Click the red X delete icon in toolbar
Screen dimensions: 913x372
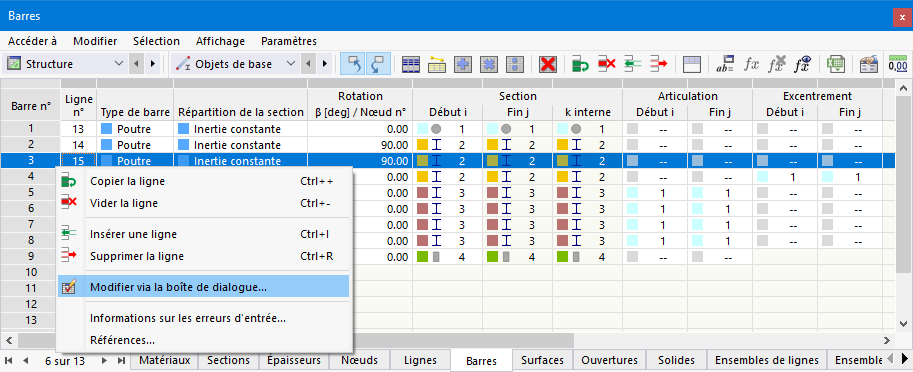click(547, 64)
